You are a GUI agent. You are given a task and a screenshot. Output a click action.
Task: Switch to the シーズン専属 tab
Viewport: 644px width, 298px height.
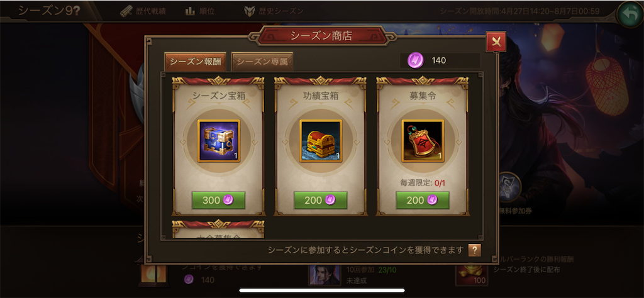point(262,62)
